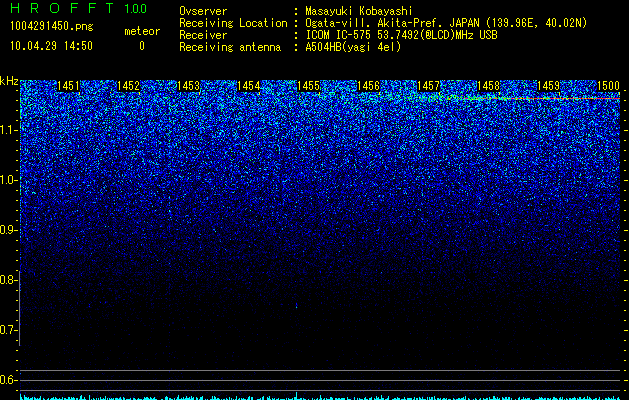Select the A504HB(yagi 4el) antenna text
This screenshot has width=629, height=400.
[x=353, y=47]
